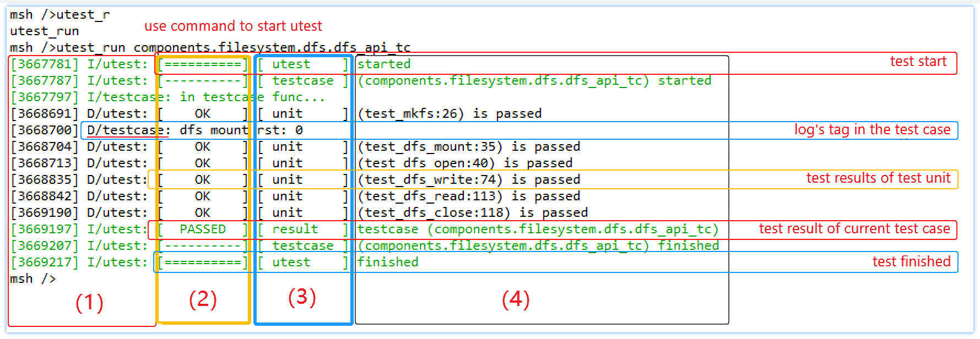This screenshot has width=980, height=339.
Task: Click the red "use command to start utest" annotation
Action: click(233, 26)
